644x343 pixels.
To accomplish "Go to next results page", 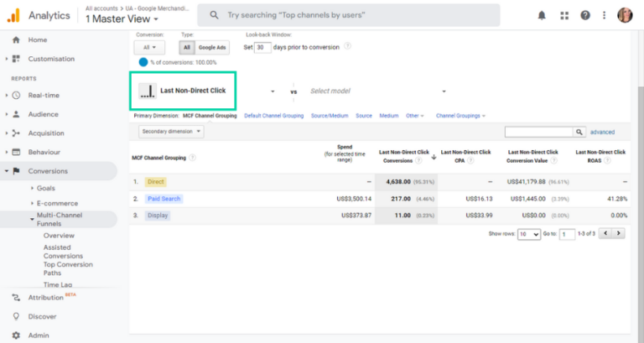I will pos(619,233).
